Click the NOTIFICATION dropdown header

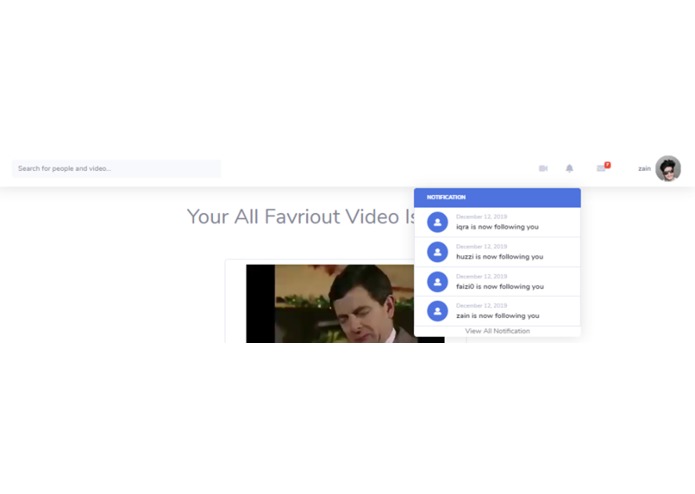[497, 198]
